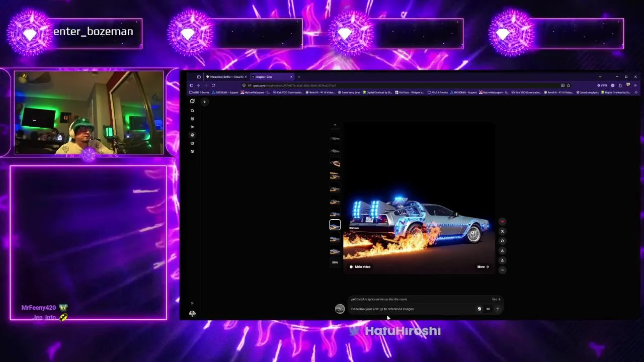Viewport: 644px width, 362px height.
Task: Select first version thumbnail under the chevron
Action: coord(335,138)
